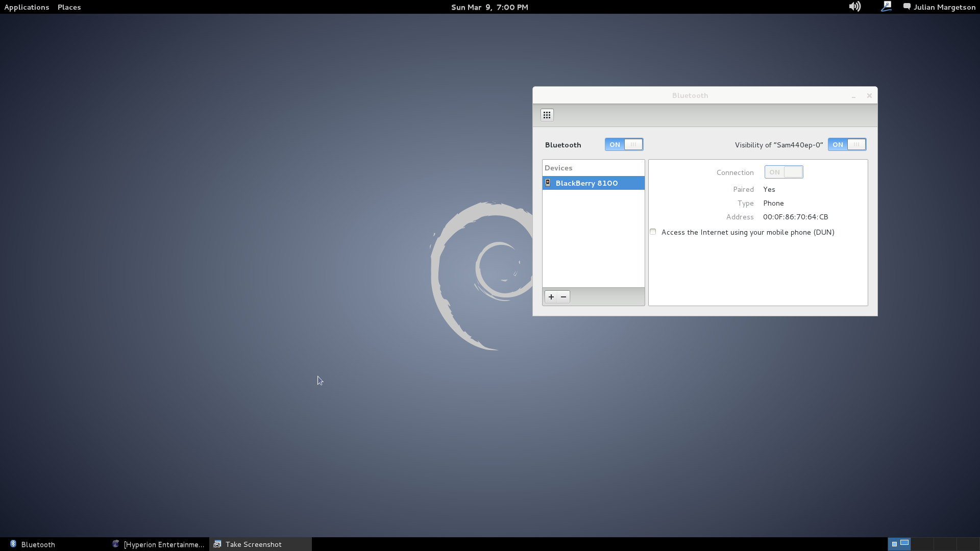This screenshot has width=980, height=551.
Task: Click the workspace switcher in bottom panel
Action: 899,544
